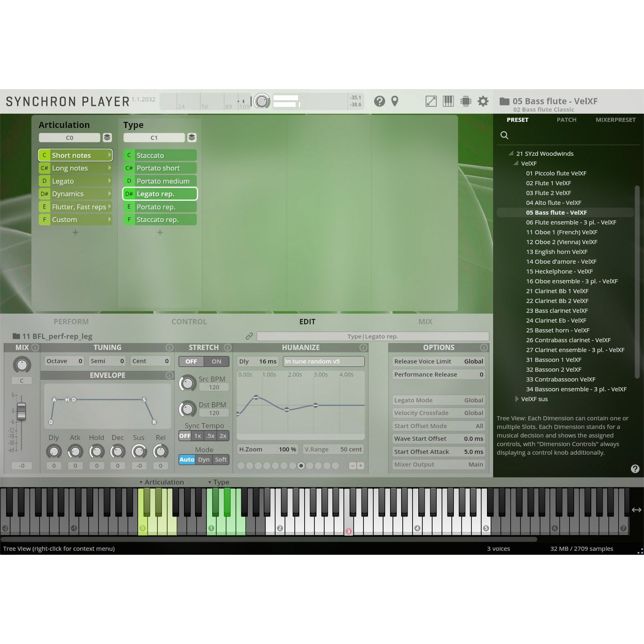The width and height of the screenshot is (644, 644).
Task: Click the search magnifier in preset browser
Action: (x=505, y=135)
